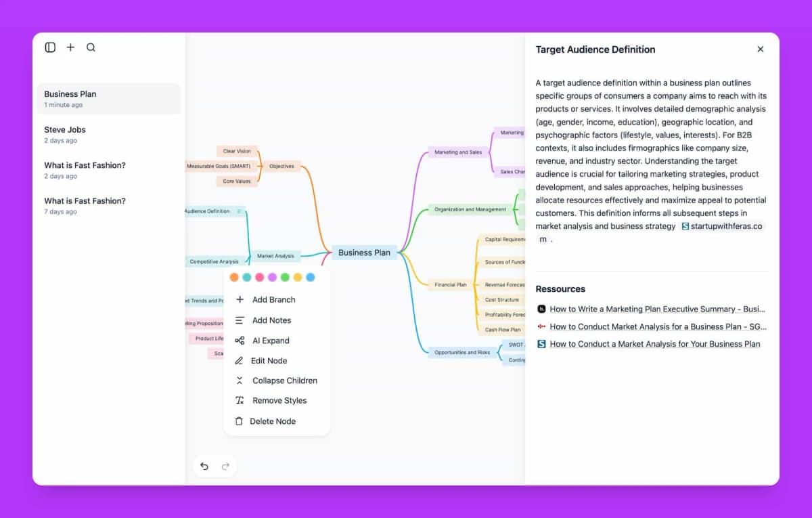Close the Target Audience Definition panel
812x518 pixels.
(760, 49)
